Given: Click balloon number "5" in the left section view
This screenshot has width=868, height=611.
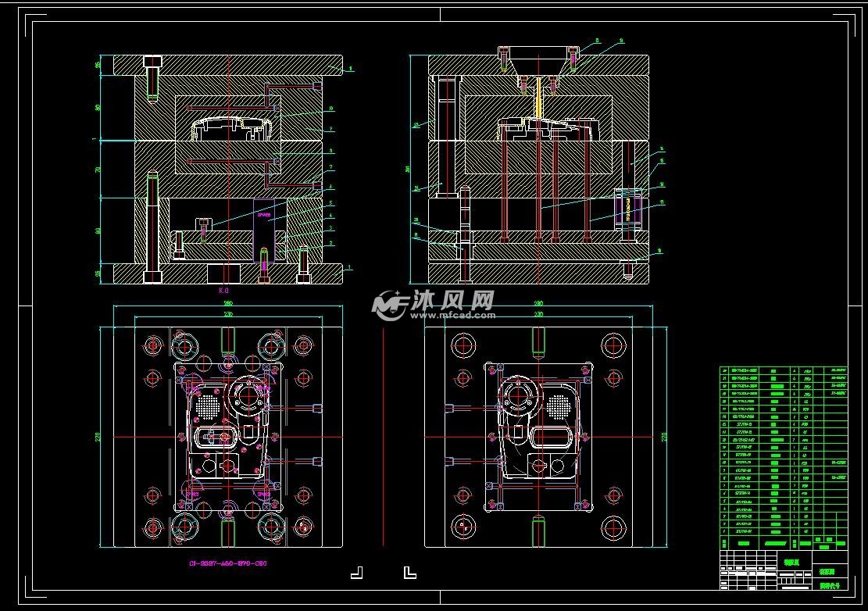Looking at the screenshot, I should (x=331, y=203).
